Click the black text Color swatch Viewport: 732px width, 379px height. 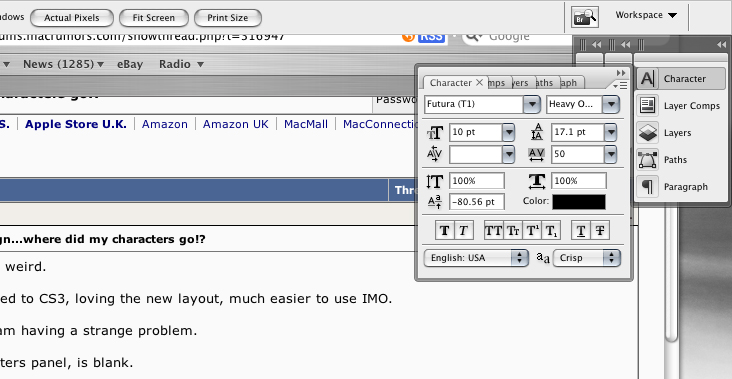(x=579, y=202)
